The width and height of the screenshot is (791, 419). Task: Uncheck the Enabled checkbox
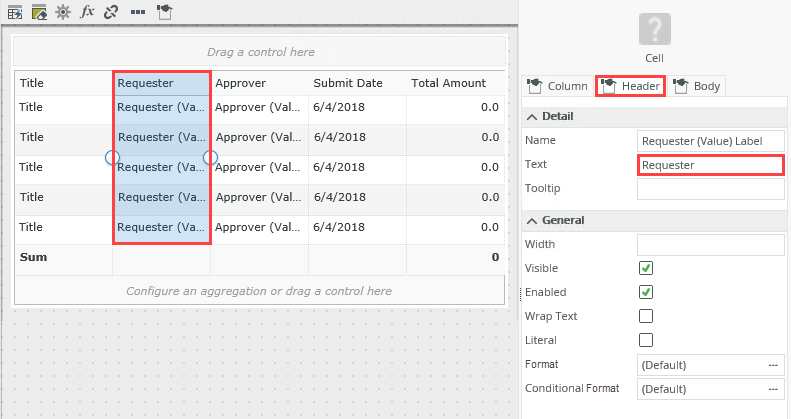646,292
